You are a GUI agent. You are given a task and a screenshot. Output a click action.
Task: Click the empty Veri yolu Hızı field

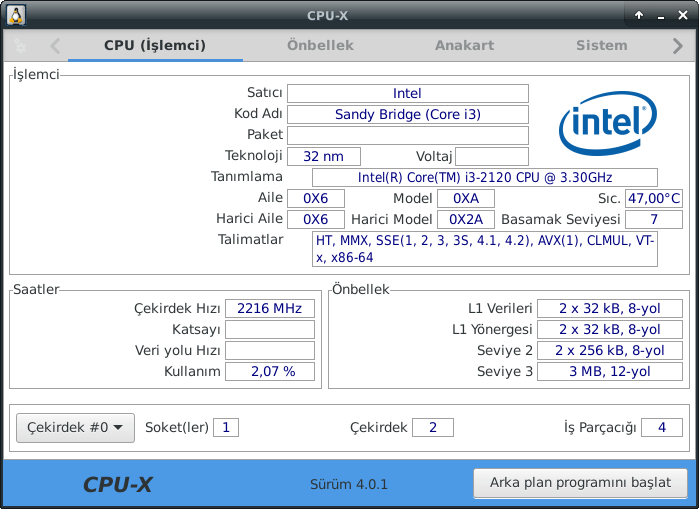click(270, 350)
